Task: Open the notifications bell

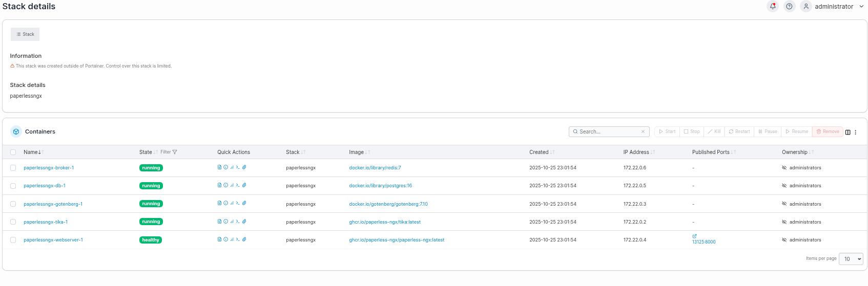Action: pos(773,7)
